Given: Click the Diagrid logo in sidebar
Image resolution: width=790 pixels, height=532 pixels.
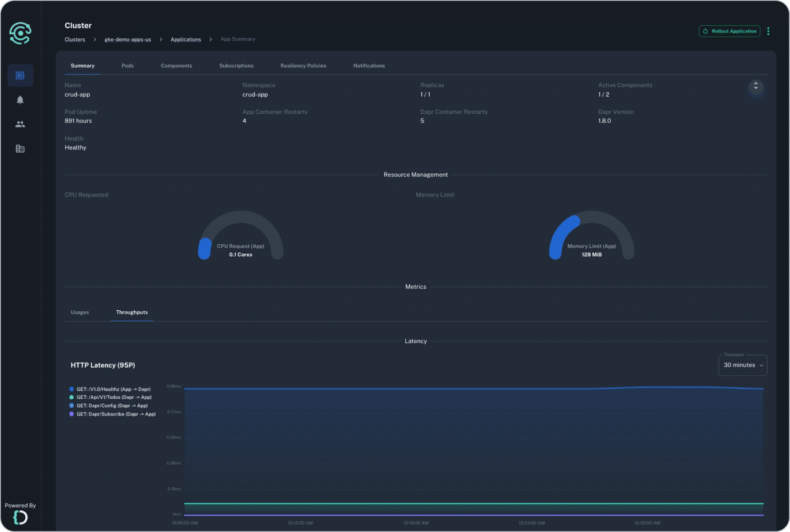Looking at the screenshot, I should [x=20, y=33].
